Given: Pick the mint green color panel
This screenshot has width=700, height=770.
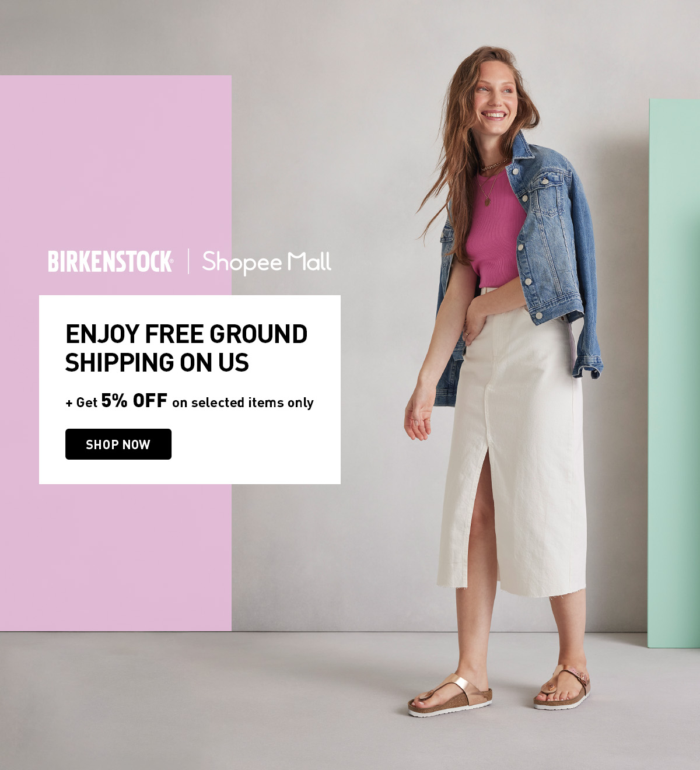Looking at the screenshot, I should (x=674, y=373).
